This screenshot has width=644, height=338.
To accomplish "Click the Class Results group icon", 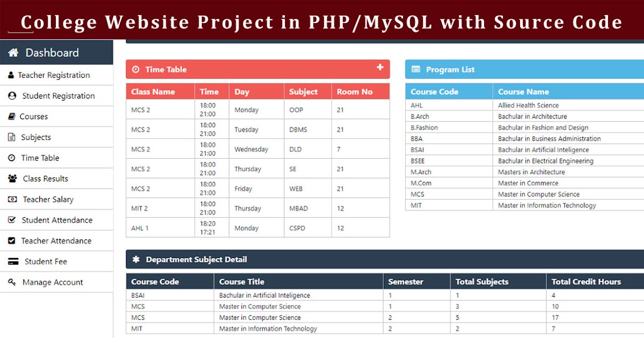I will tap(13, 179).
